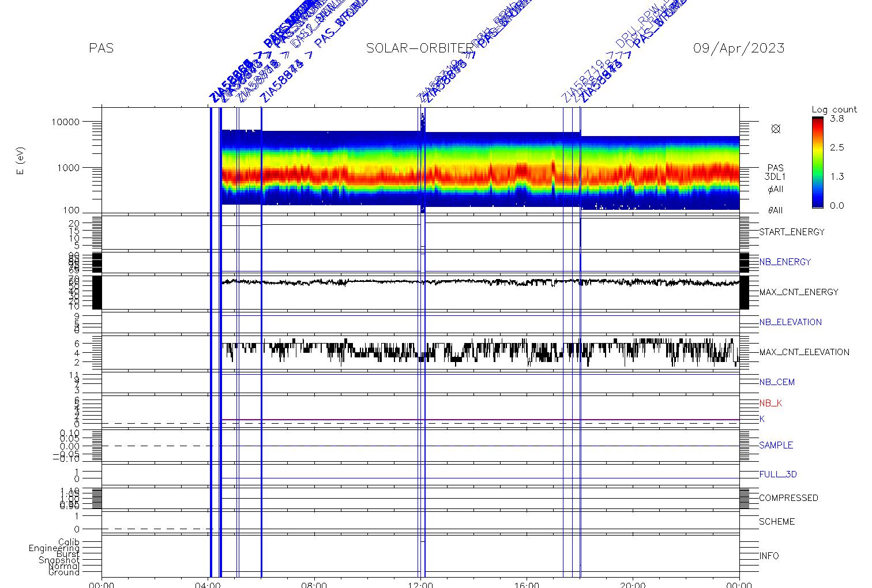Click the 0.10 tick of the SAMPLE panel
The height and width of the screenshot is (588, 872).
tap(70, 432)
